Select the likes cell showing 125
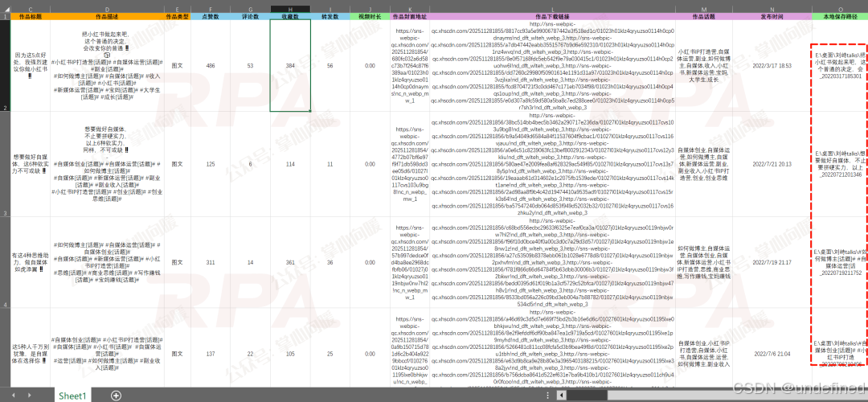 tap(211, 164)
